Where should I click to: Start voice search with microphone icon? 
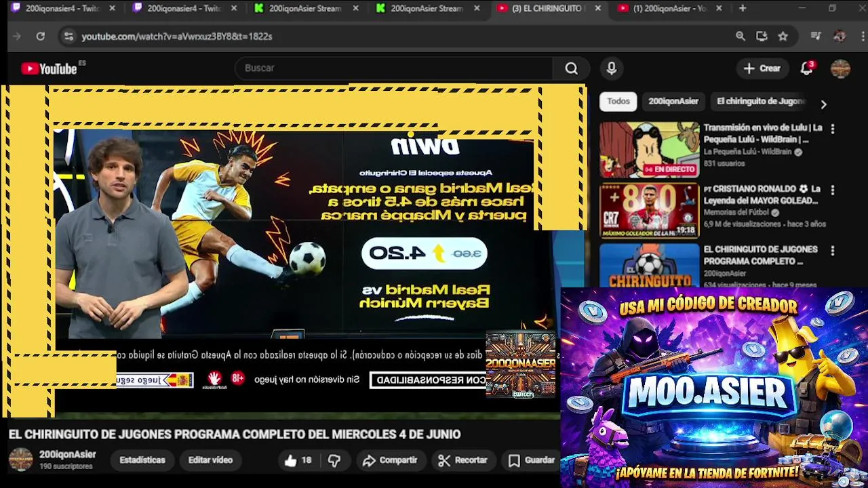click(612, 68)
